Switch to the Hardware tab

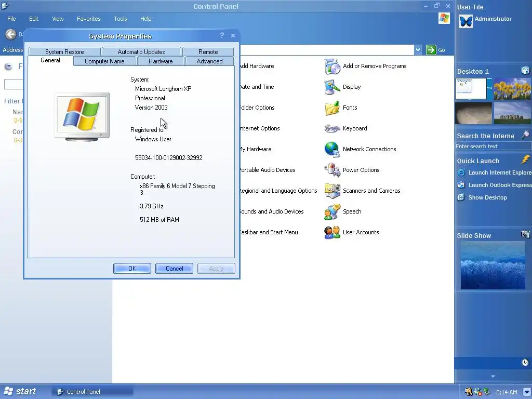161,61
